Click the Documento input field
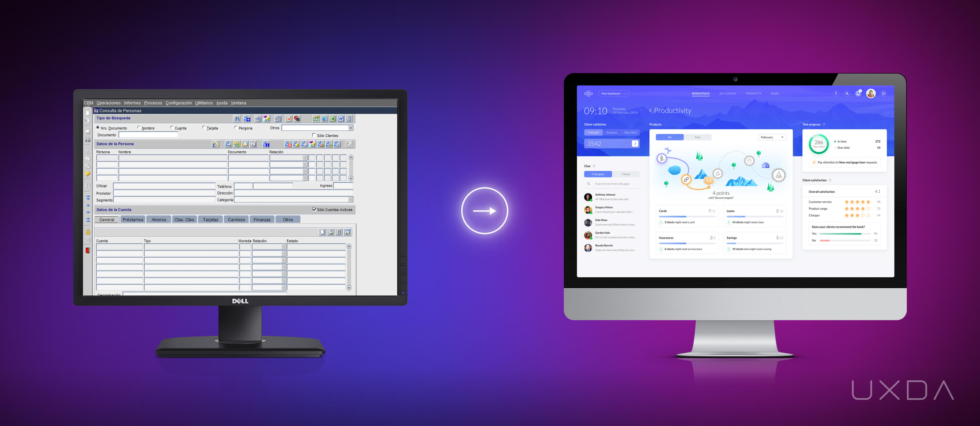Image resolution: width=980 pixels, height=426 pixels. tap(149, 135)
